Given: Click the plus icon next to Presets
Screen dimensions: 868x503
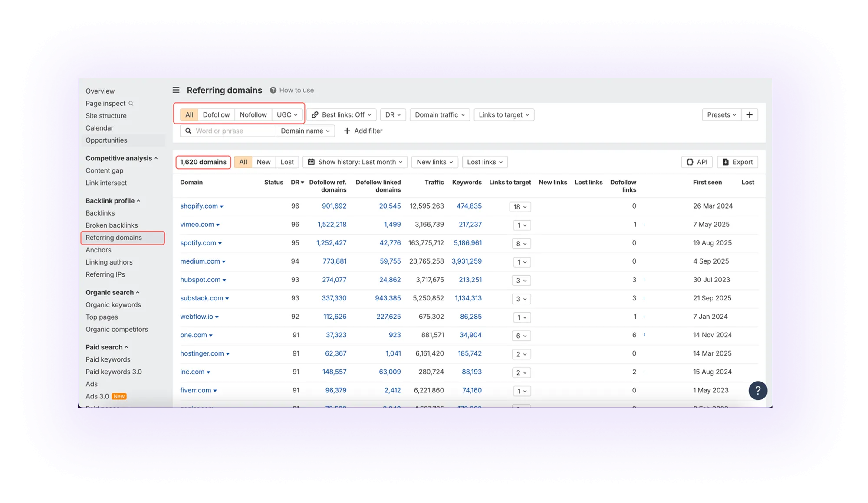Looking at the screenshot, I should (x=750, y=114).
